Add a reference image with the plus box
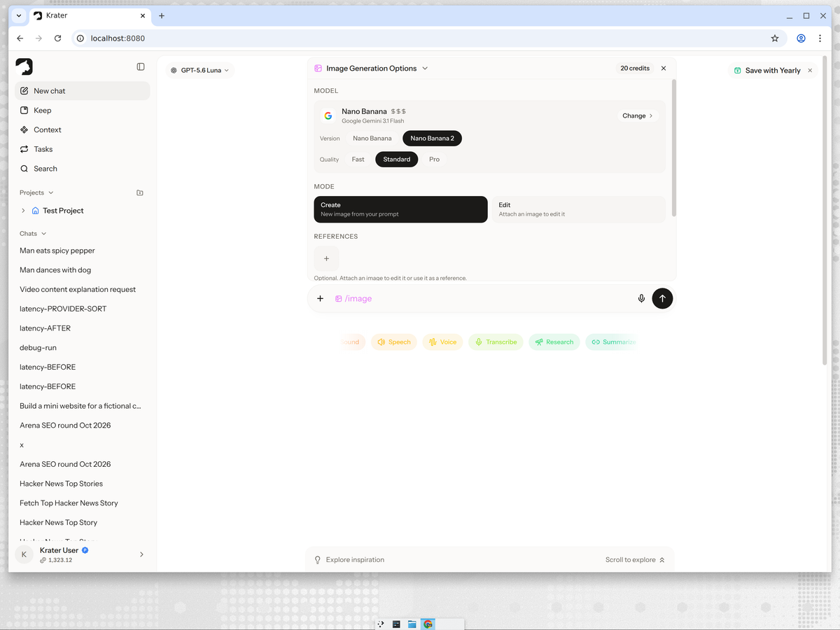The image size is (840, 630). pos(326,258)
